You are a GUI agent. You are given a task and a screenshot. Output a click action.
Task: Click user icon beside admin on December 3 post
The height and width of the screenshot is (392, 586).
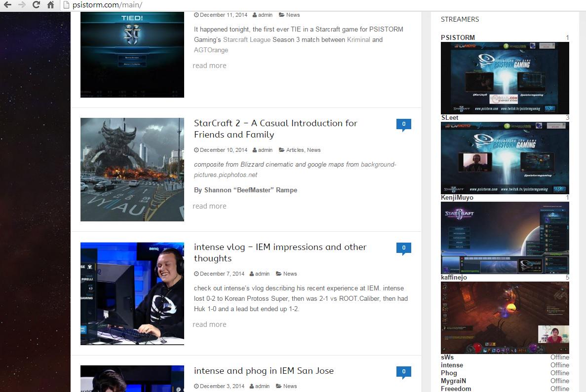coord(251,386)
